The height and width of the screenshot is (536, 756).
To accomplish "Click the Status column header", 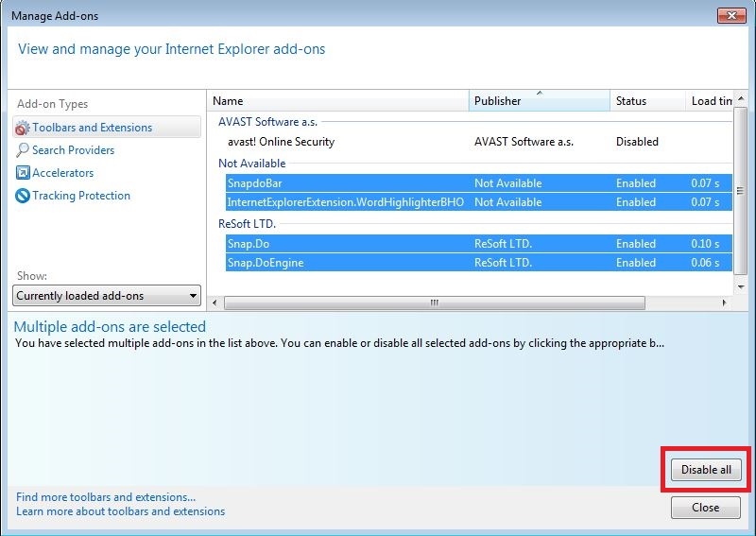I will pos(646,101).
